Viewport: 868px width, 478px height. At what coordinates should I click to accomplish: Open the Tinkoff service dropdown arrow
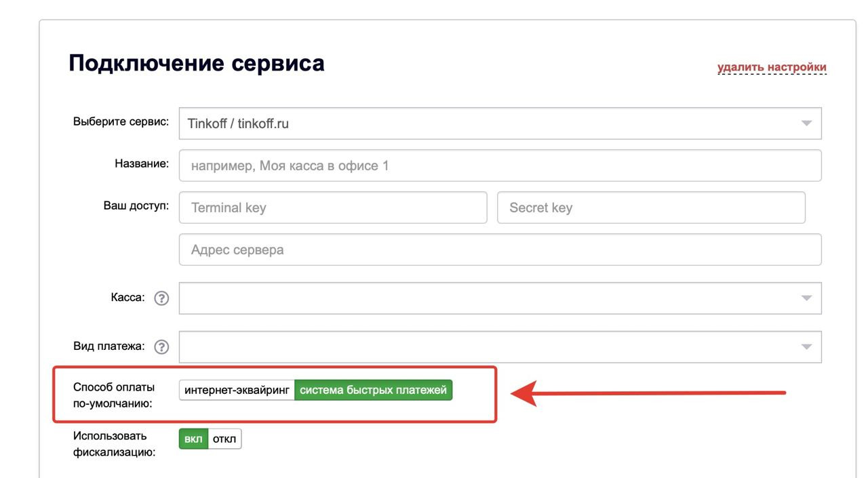click(806, 123)
